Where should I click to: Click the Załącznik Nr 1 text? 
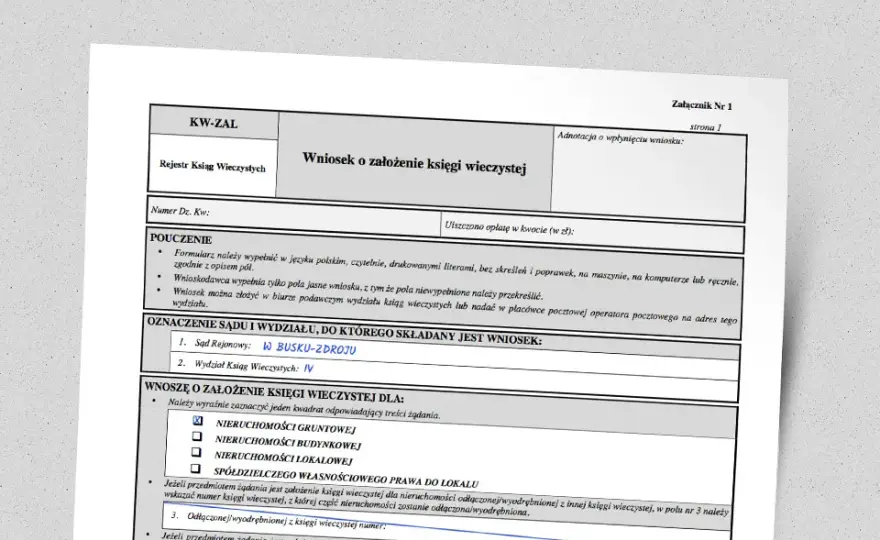702,105
